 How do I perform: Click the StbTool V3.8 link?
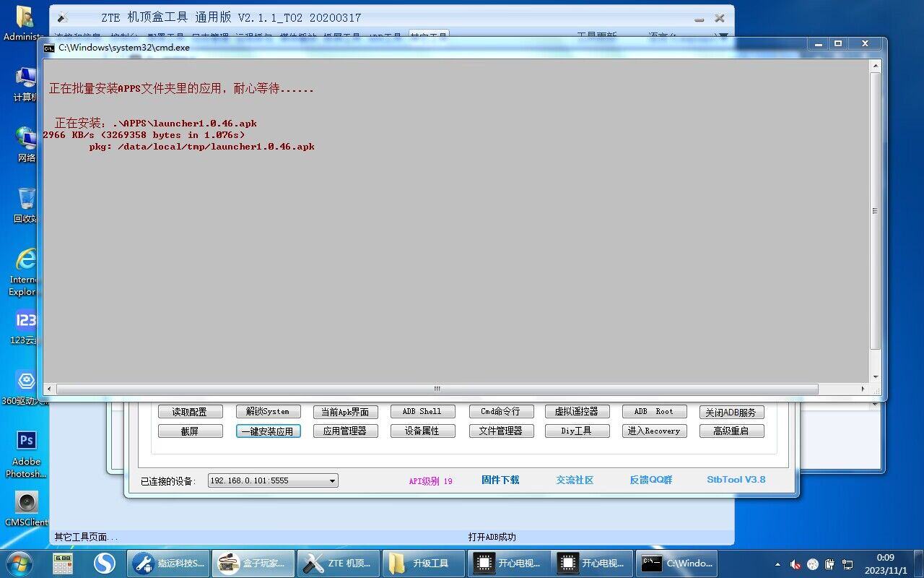736,480
